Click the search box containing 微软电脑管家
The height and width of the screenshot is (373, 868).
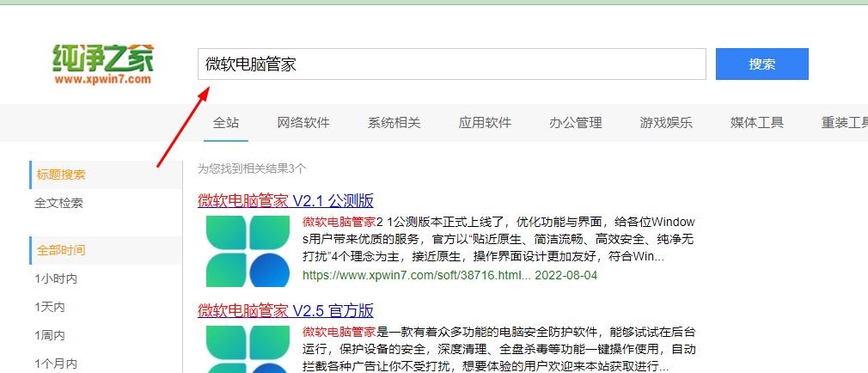coord(452,64)
